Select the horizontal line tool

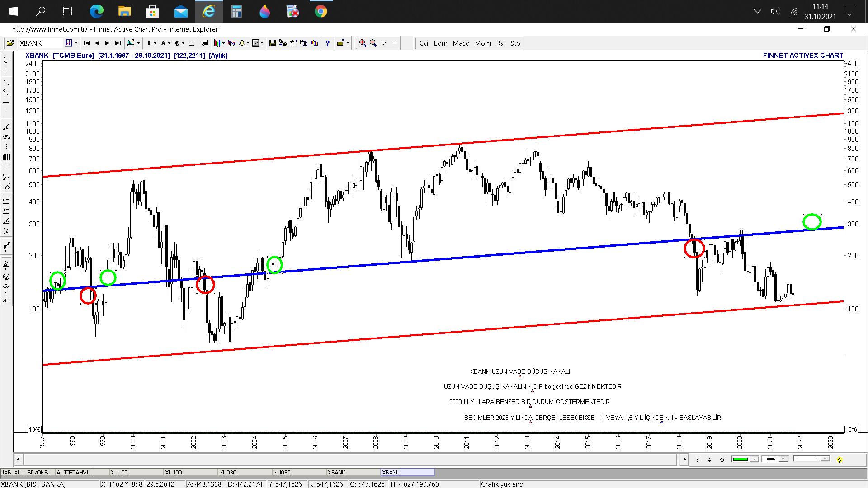pyautogui.click(x=6, y=103)
